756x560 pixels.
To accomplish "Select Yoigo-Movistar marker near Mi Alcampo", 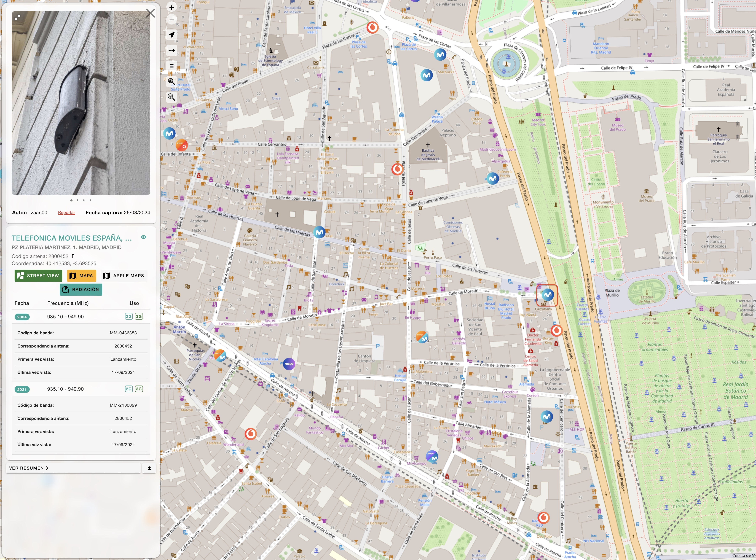I will (x=431, y=457).
